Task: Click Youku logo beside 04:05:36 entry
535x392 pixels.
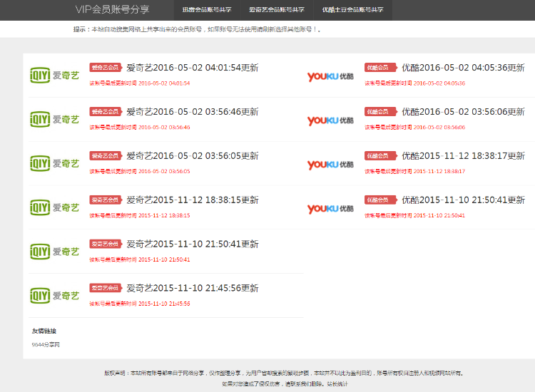Action: (330, 76)
